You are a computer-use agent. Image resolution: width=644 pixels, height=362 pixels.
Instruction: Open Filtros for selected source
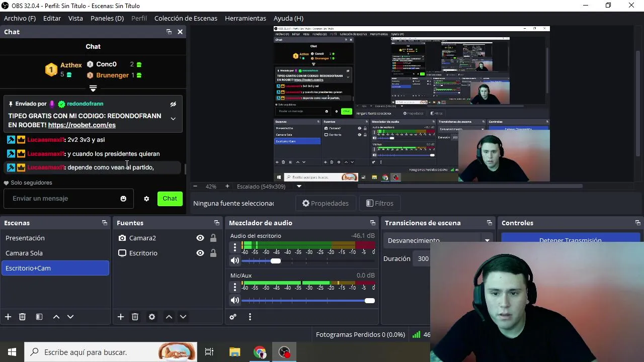point(379,203)
